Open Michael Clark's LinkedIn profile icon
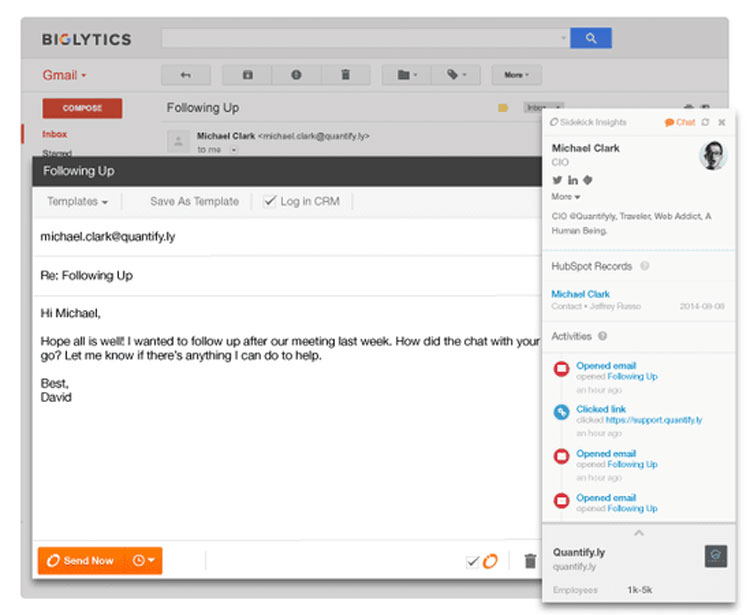This screenshot has height=615, width=750. click(x=573, y=180)
